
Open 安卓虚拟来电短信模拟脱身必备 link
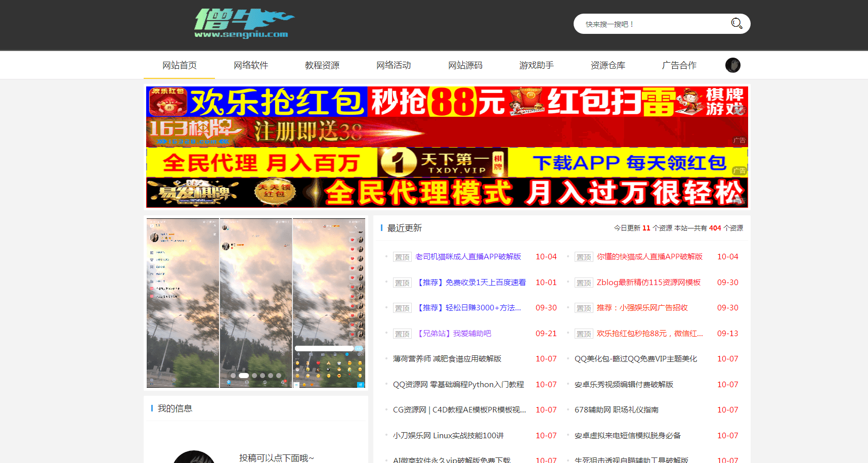point(628,436)
